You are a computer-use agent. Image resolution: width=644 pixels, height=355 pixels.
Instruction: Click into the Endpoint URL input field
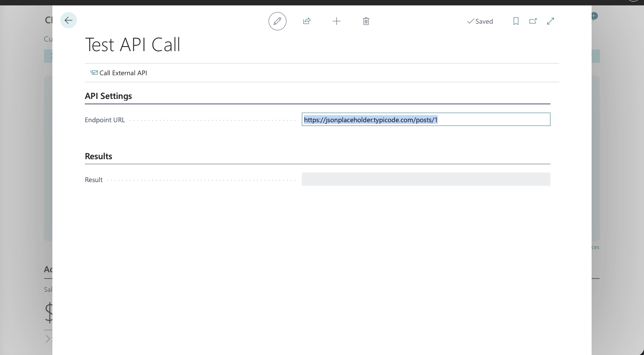(x=426, y=120)
